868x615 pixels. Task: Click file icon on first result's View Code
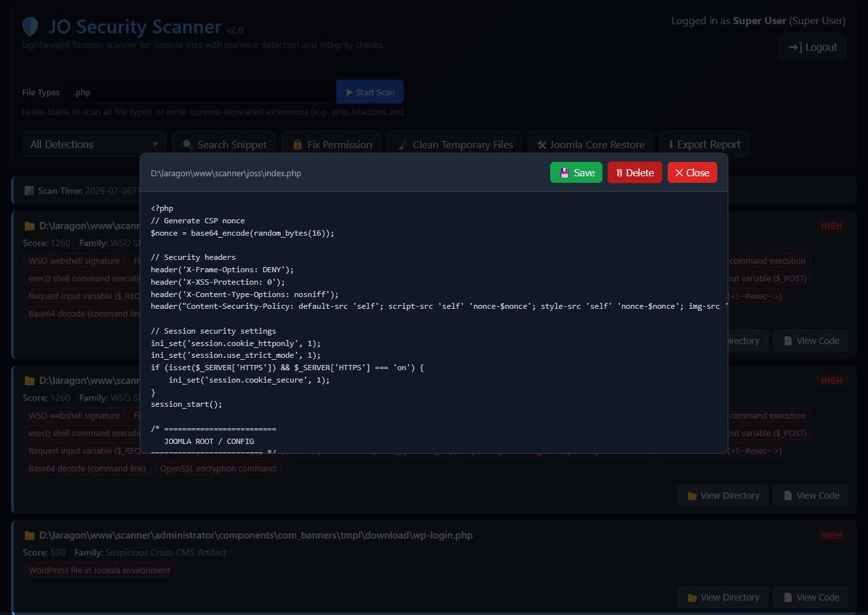[788, 341]
